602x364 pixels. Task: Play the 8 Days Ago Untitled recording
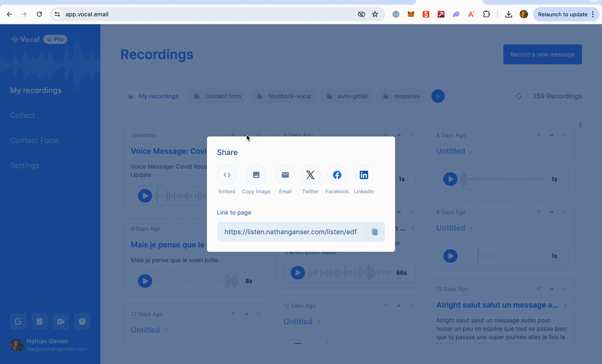pos(450,256)
